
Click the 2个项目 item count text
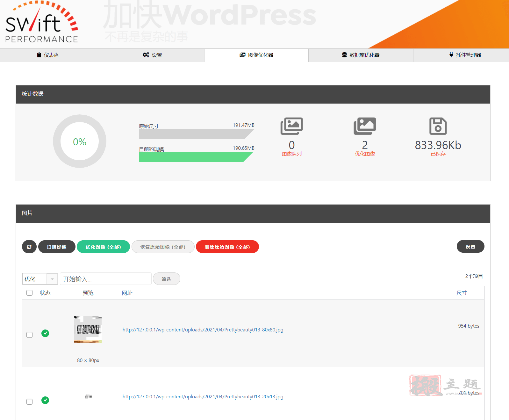click(x=474, y=276)
